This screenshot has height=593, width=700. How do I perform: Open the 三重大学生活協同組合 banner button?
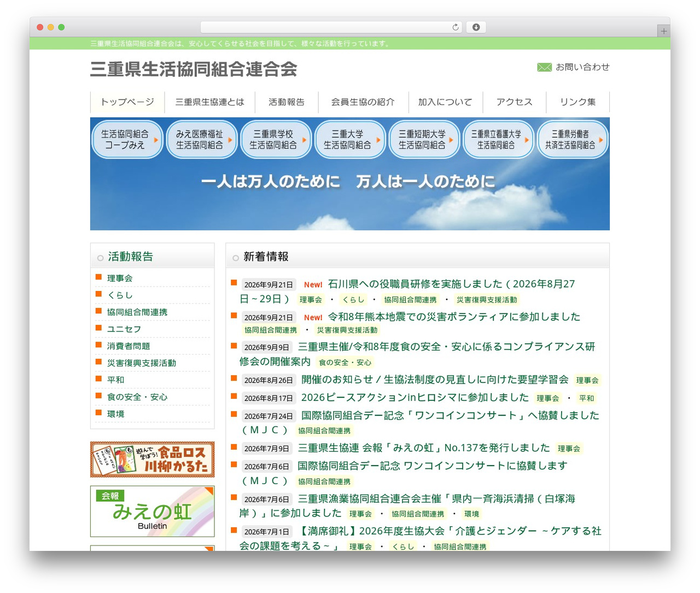[x=350, y=139]
